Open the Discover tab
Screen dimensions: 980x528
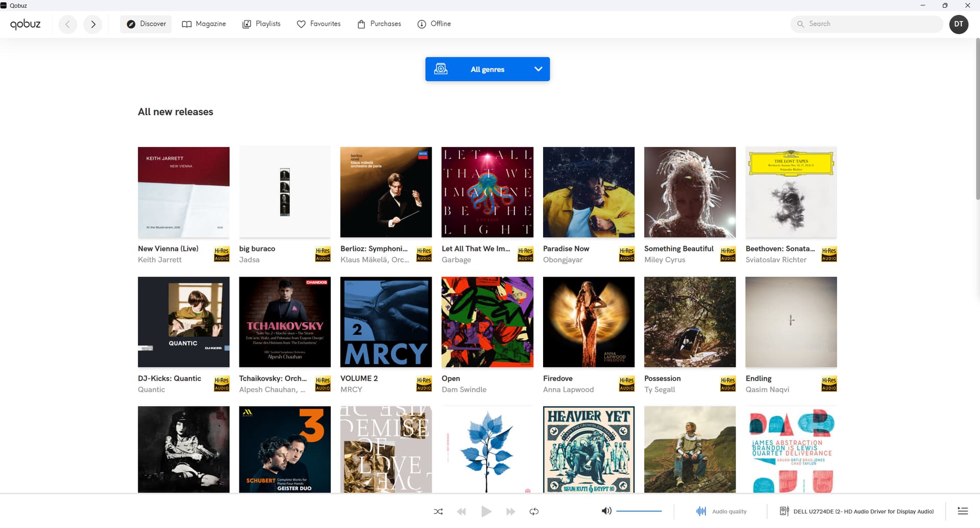coord(146,24)
